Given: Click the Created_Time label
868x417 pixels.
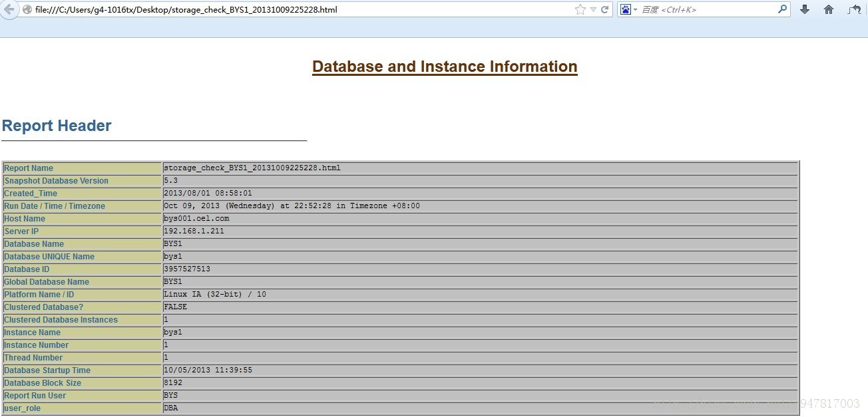Looking at the screenshot, I should click(x=31, y=194).
